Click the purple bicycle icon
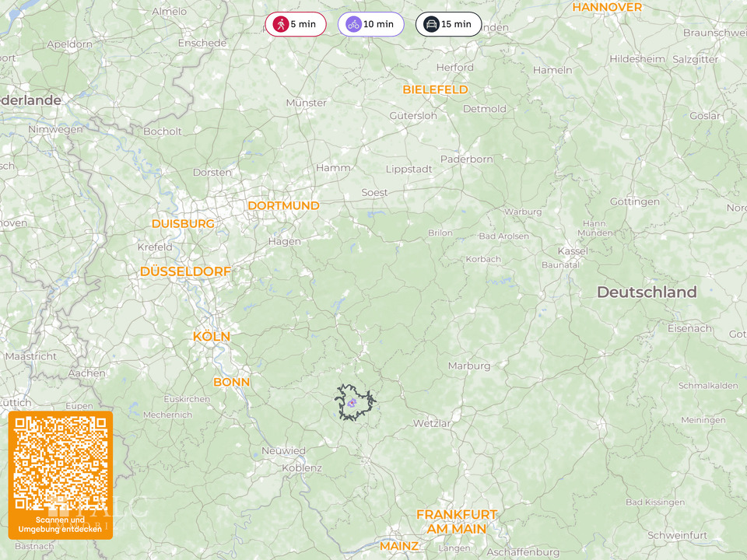Viewport: 747px width, 560px height. [x=353, y=24]
